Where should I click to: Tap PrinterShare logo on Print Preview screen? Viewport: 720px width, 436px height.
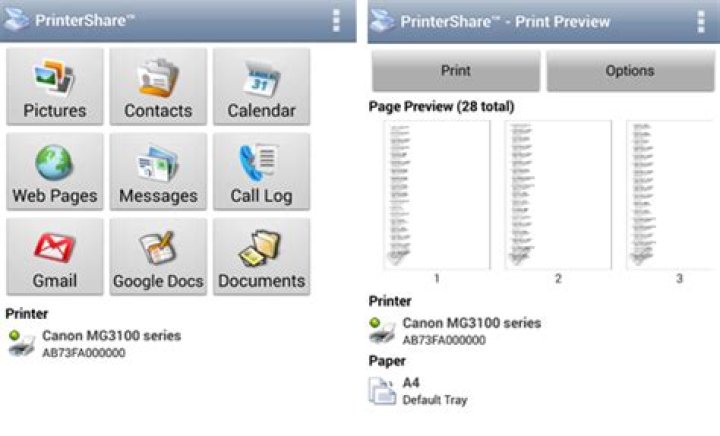tap(382, 21)
